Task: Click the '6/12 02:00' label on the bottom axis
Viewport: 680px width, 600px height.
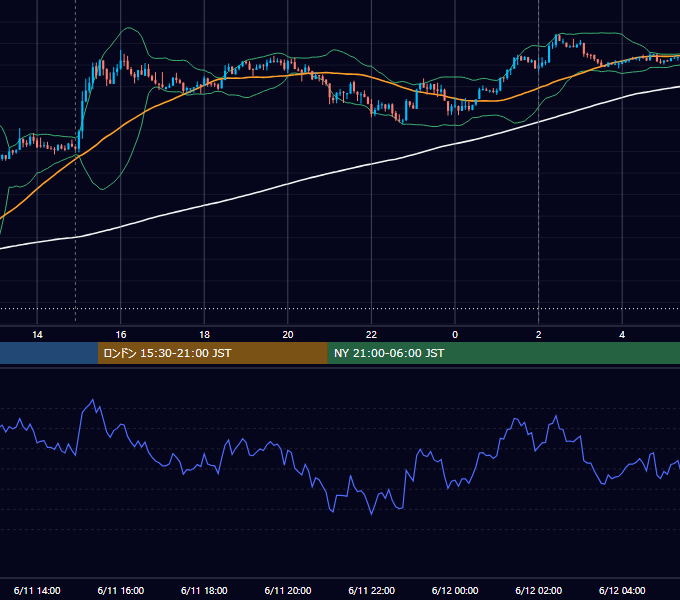Action: click(539, 590)
